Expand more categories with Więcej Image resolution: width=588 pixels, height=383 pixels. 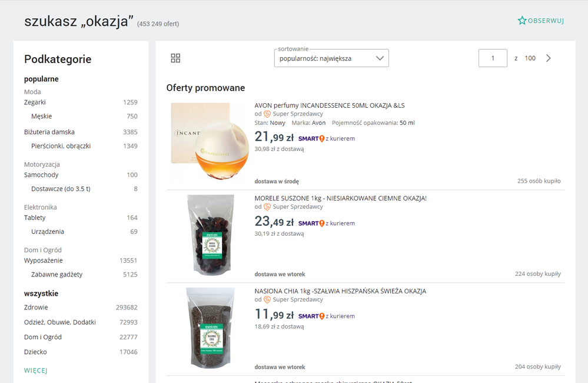point(35,371)
